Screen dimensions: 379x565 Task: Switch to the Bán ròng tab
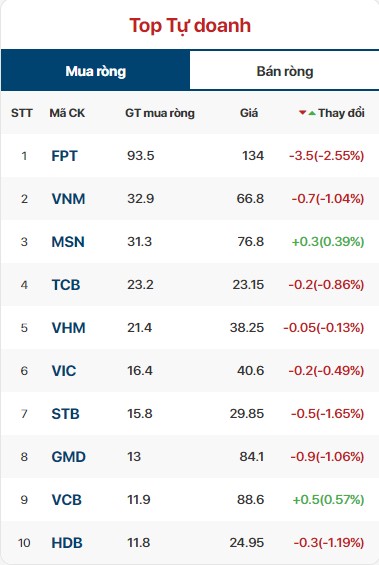click(x=284, y=71)
